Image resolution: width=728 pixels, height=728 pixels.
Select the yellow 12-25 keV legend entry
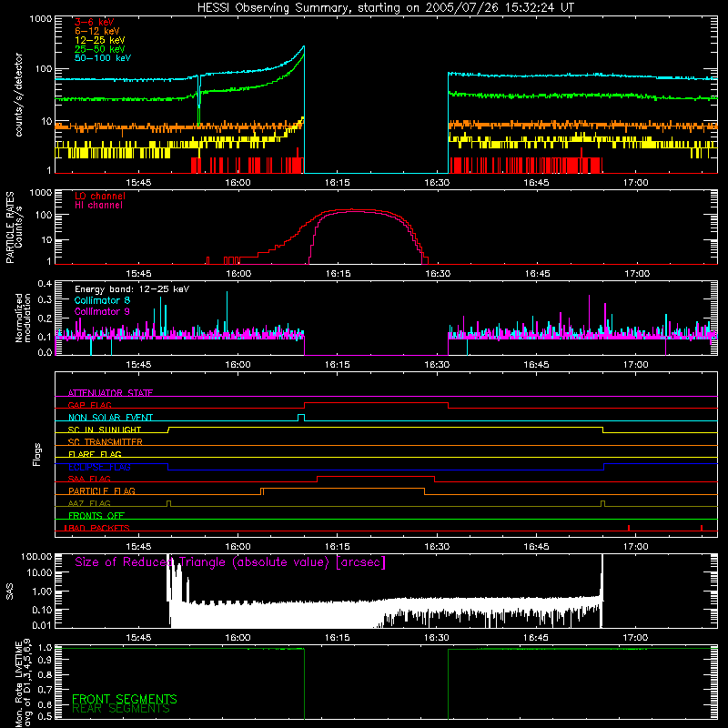[100, 40]
